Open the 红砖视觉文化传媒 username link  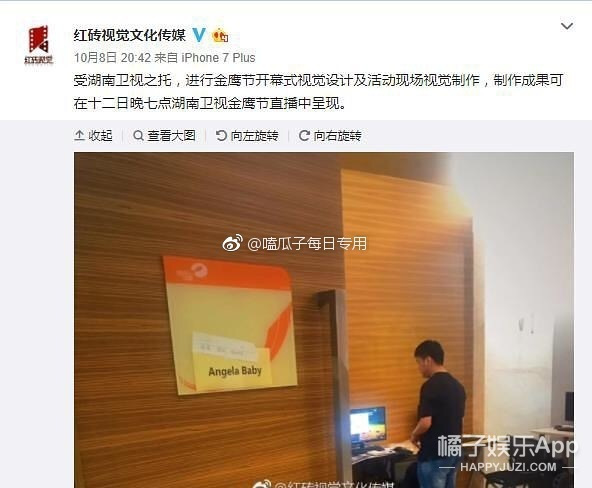click(130, 35)
